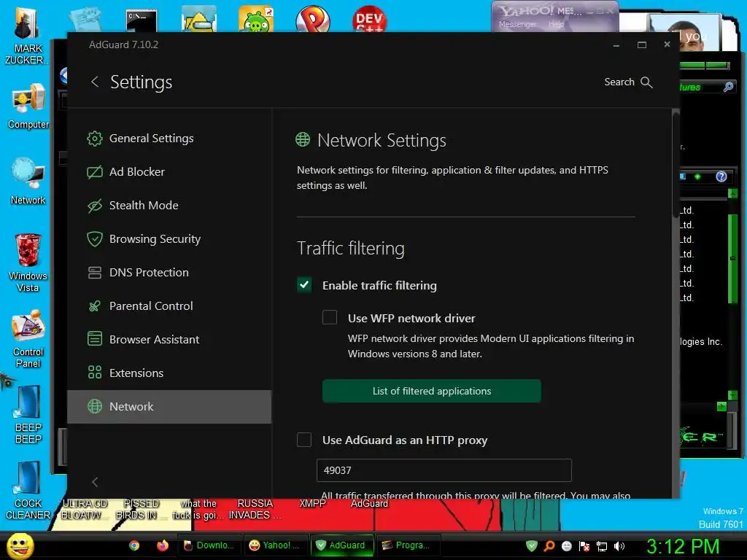Click the 3:12 PM clock
The image size is (747, 560).
(683, 546)
